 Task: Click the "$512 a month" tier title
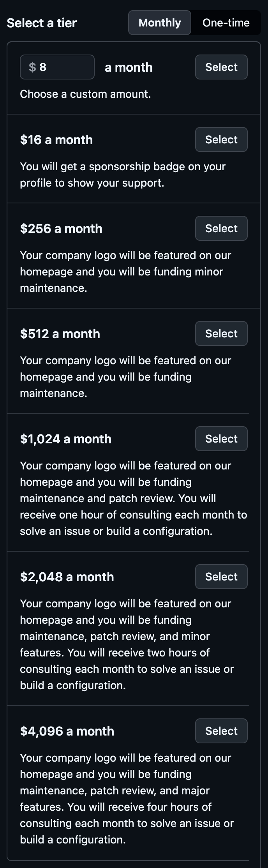60,334
